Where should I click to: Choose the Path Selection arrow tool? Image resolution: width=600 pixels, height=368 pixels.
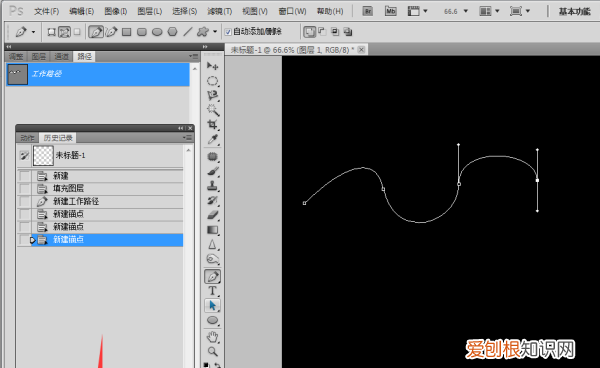pyautogui.click(x=212, y=305)
